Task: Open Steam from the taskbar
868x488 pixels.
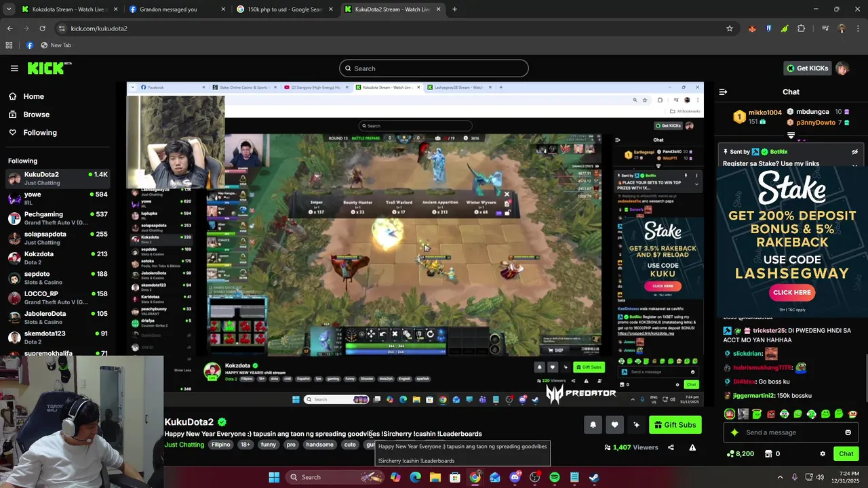Action: (x=594, y=477)
